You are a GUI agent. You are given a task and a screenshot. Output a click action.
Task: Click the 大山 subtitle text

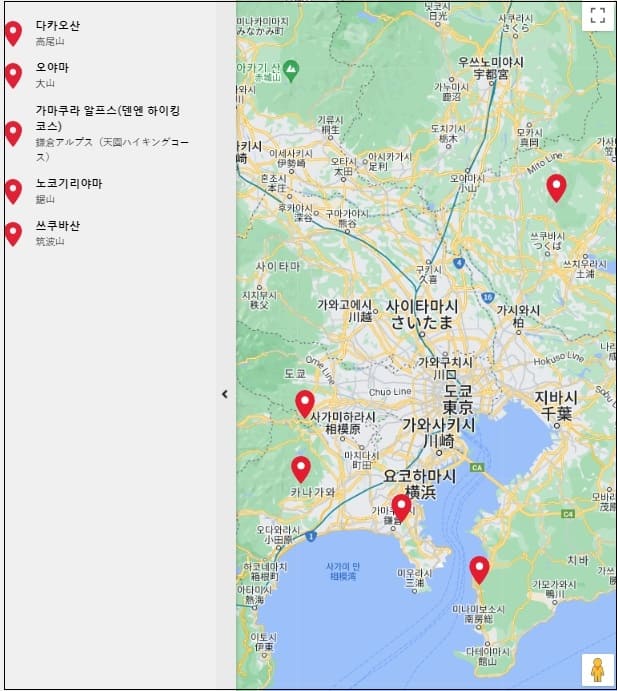coord(45,84)
